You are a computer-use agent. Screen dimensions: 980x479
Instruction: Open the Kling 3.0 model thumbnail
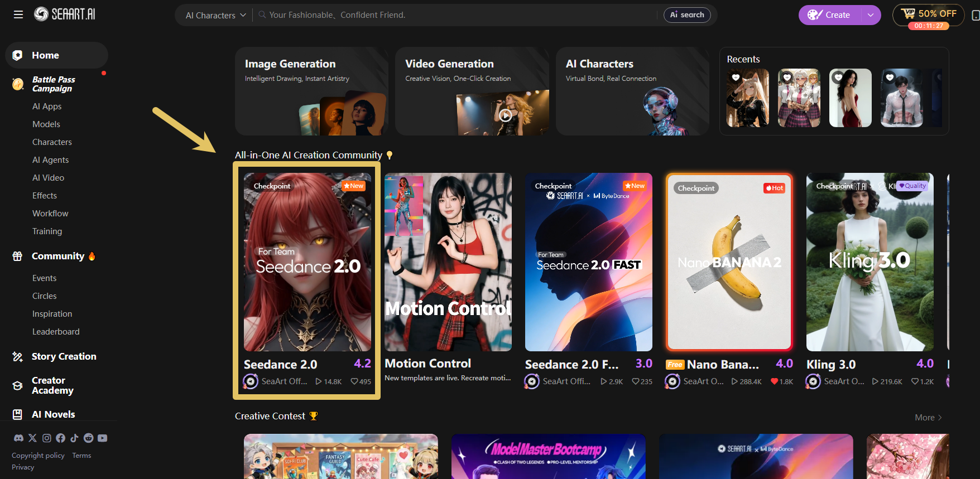(870, 262)
